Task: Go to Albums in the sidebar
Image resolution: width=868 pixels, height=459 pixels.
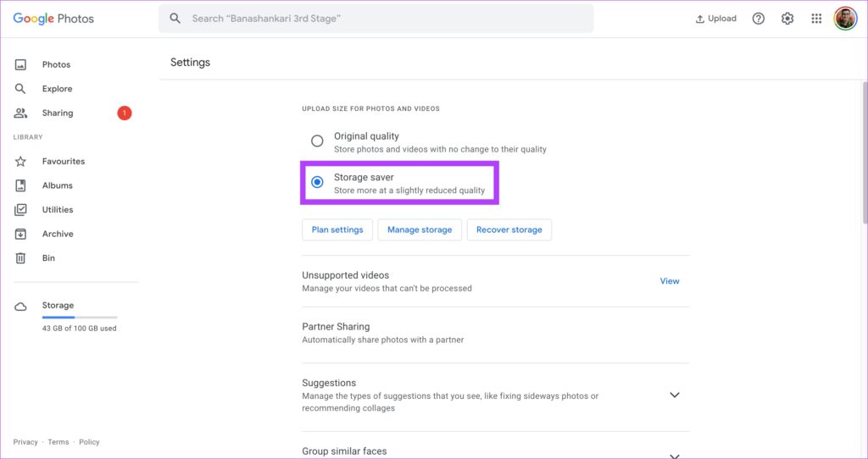Action: click(x=57, y=185)
